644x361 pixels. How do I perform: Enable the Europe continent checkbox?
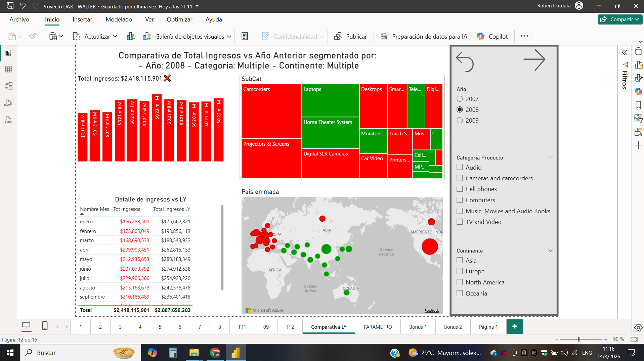(460, 271)
